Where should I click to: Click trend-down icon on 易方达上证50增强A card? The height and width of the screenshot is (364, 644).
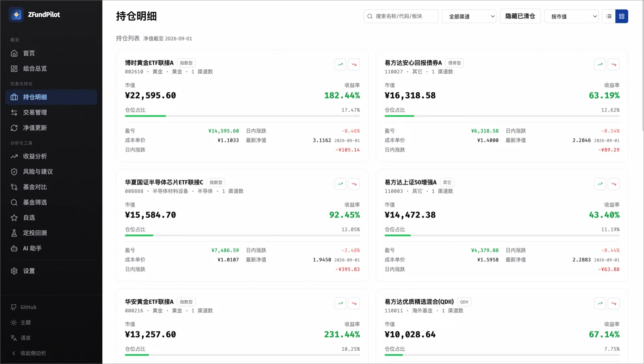point(614,184)
